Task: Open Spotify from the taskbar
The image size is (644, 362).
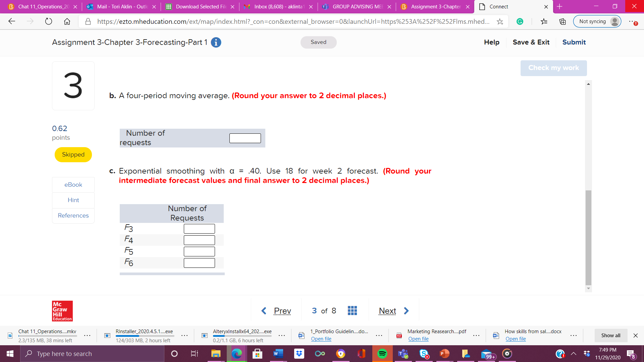Action: pos(382,354)
